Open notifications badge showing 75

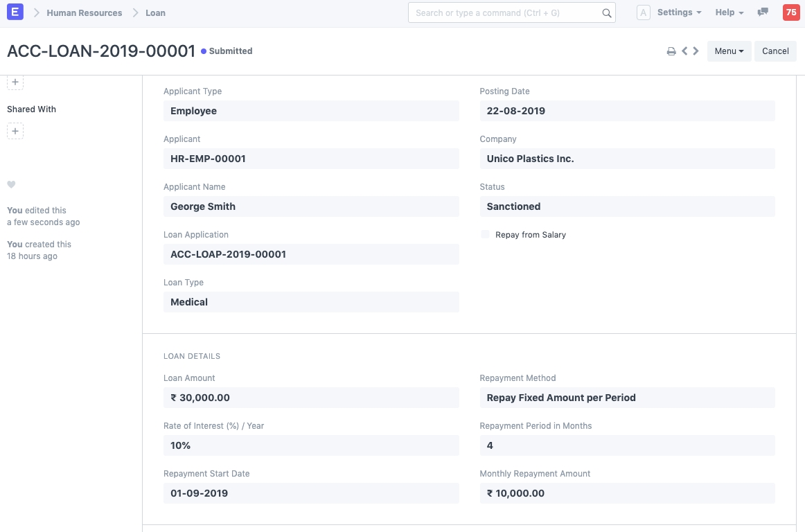click(790, 12)
